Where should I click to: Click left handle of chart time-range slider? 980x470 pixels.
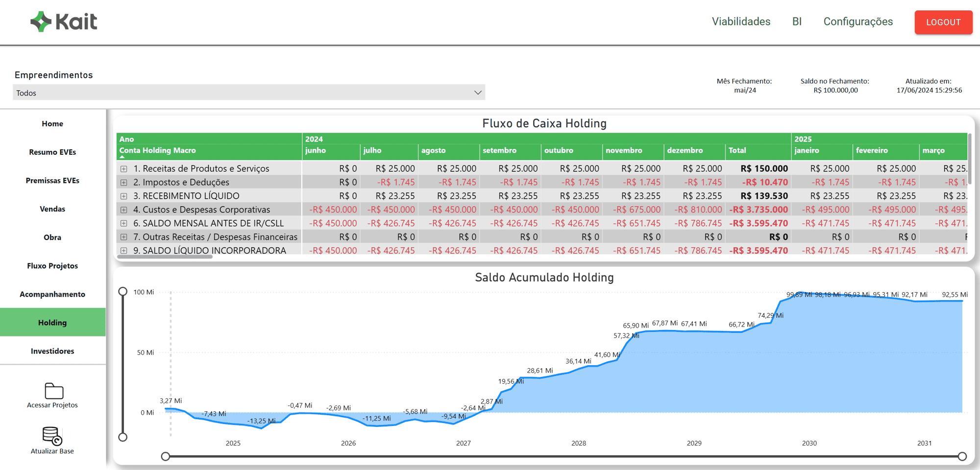point(166,456)
